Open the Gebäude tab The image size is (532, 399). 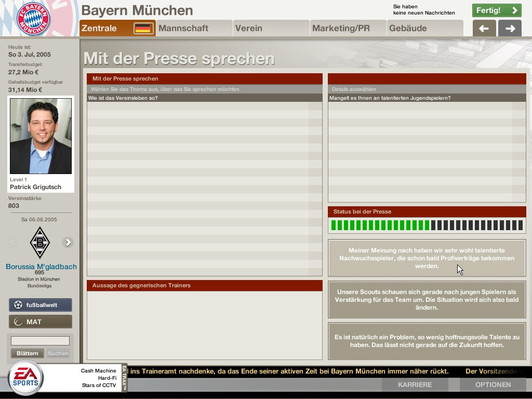(425, 28)
